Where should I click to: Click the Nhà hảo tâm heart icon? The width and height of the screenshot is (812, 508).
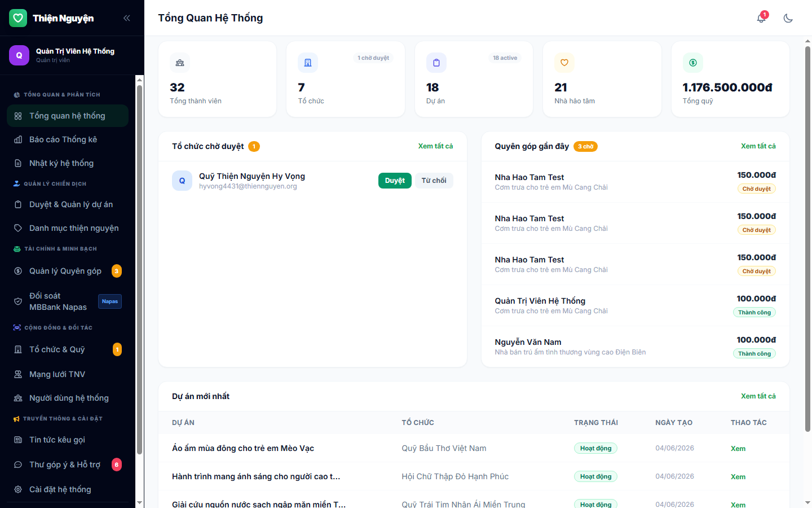(x=564, y=63)
